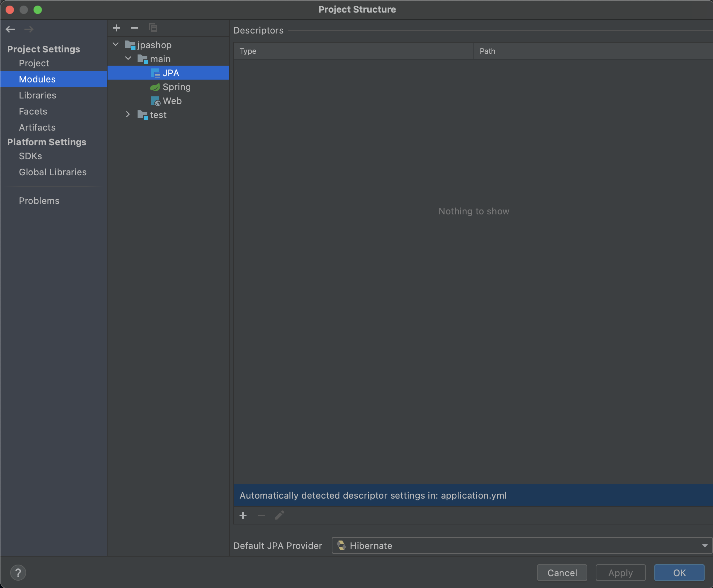
Task: Click the edit descriptor pencil icon
Action: (x=279, y=515)
